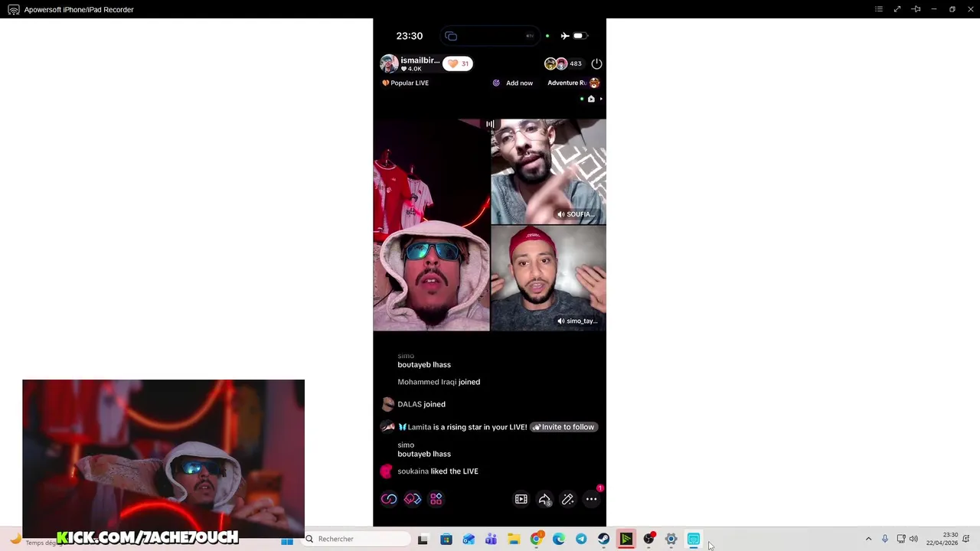This screenshot has height=551, width=980.
Task: Tap the power icon to end the LIVE
Action: (596, 64)
